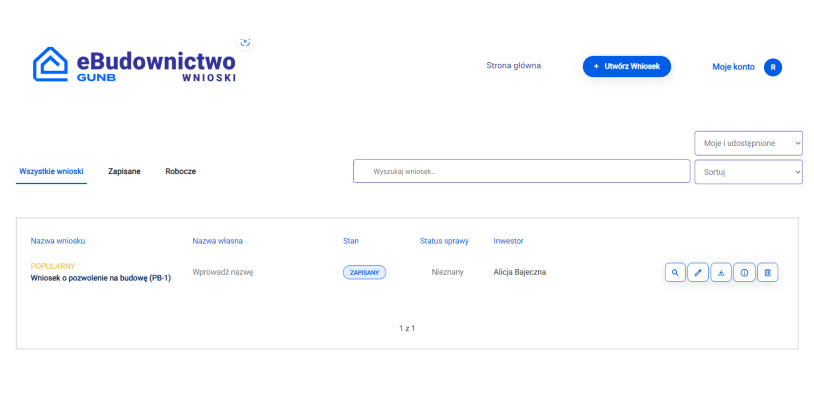
Task: Show info for the PB-1 application
Action: click(744, 272)
